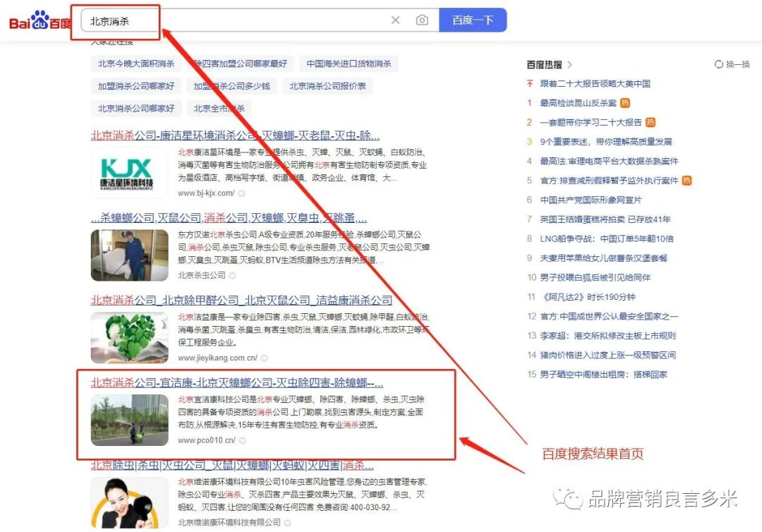Open hot search 最高法:审理电商平台大数据杀熟案件

[609, 162]
